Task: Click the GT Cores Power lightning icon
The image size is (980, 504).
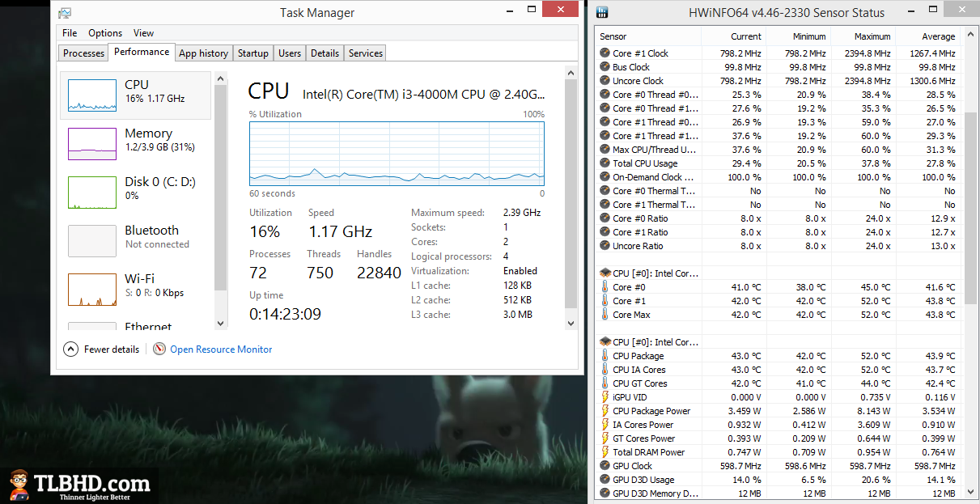Action: pos(605,438)
